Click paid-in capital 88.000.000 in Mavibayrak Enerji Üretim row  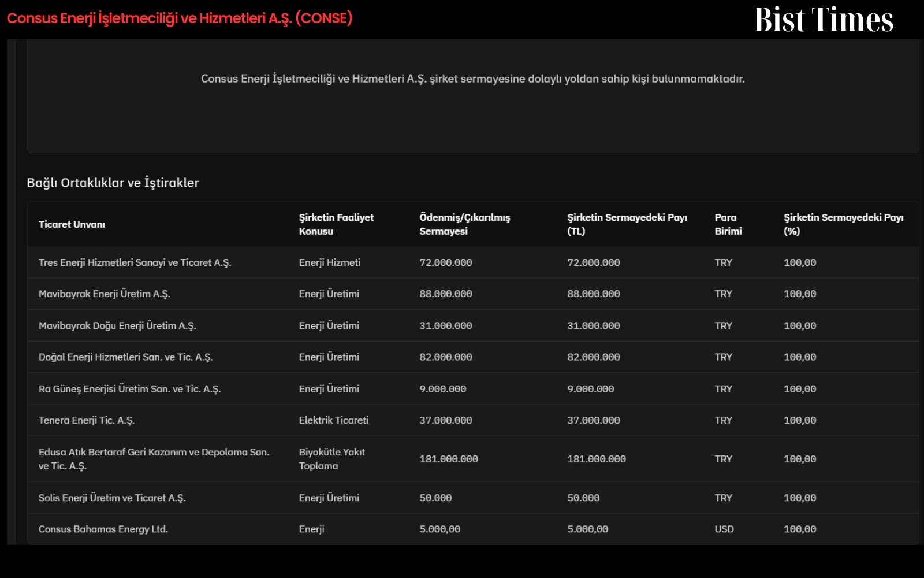[446, 294]
